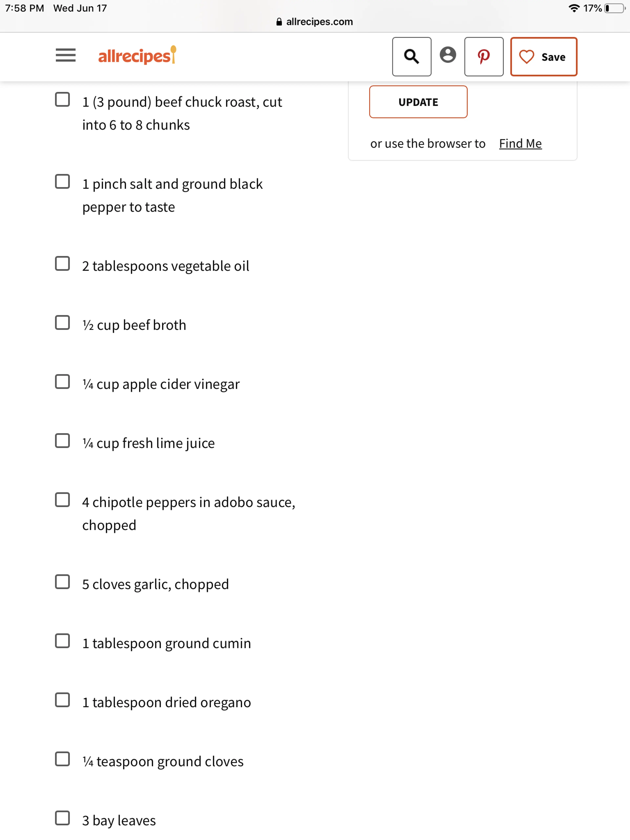
Task: Check the beef chuck roast ingredient
Action: point(62,99)
